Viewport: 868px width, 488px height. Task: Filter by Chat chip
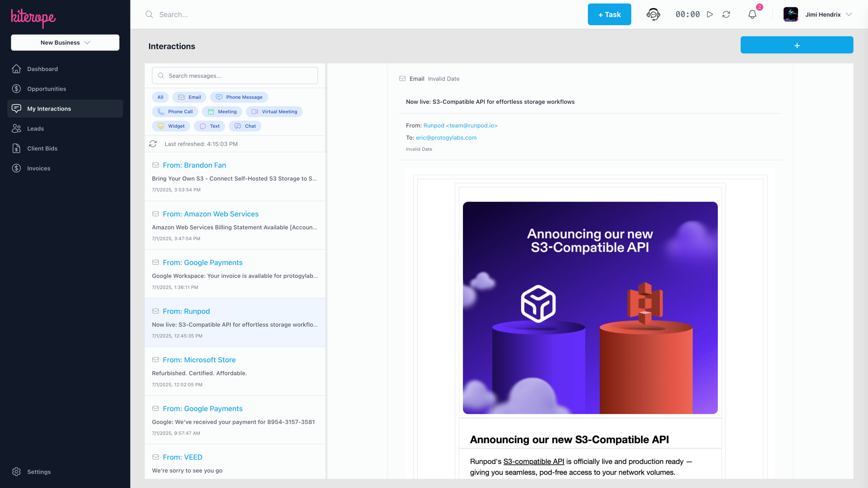pyautogui.click(x=245, y=126)
